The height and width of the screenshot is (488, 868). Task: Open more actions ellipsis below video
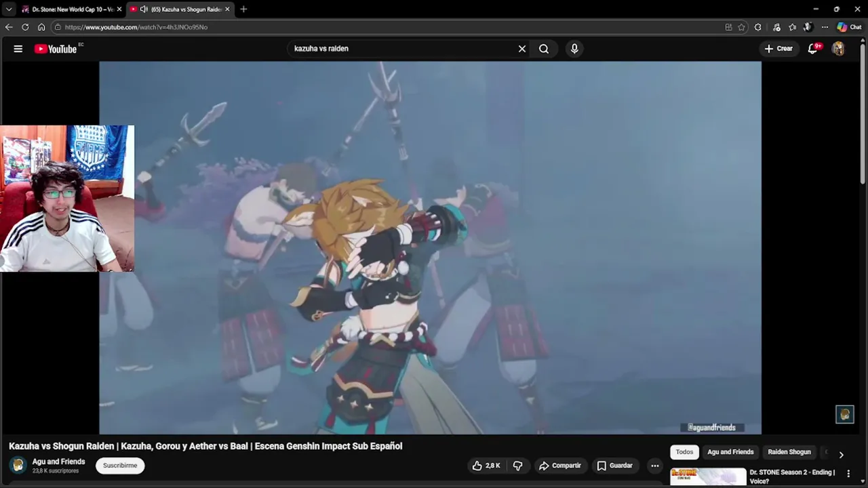click(x=655, y=466)
